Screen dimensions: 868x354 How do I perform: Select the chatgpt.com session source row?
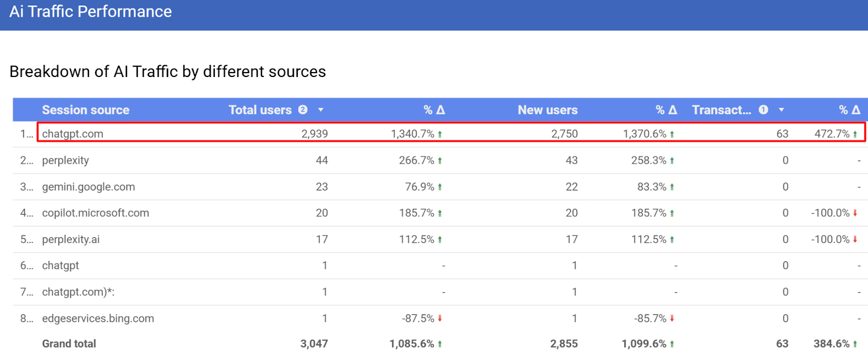73,134
